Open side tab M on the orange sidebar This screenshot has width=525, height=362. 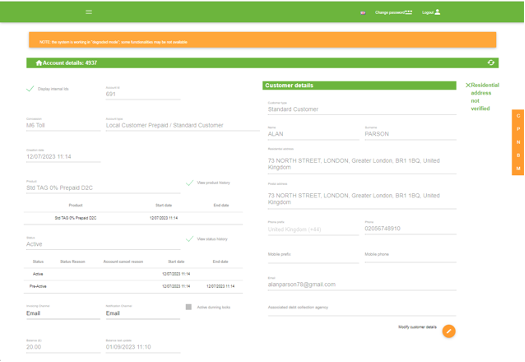[x=518, y=168]
